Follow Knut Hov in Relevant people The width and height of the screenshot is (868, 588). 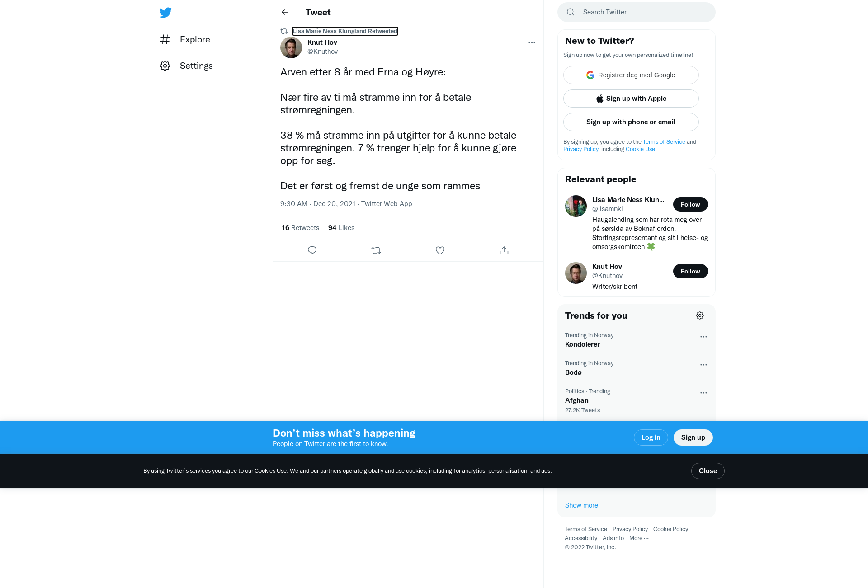(690, 271)
